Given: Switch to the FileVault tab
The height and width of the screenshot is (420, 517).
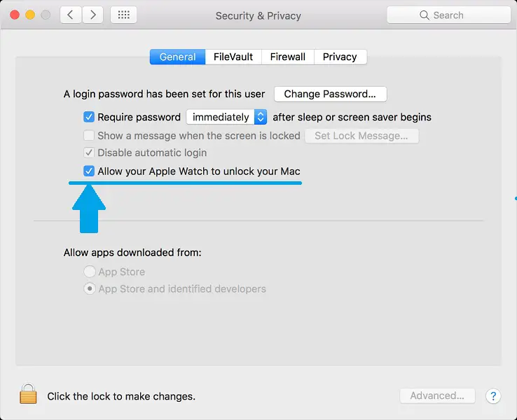Looking at the screenshot, I should 233,57.
